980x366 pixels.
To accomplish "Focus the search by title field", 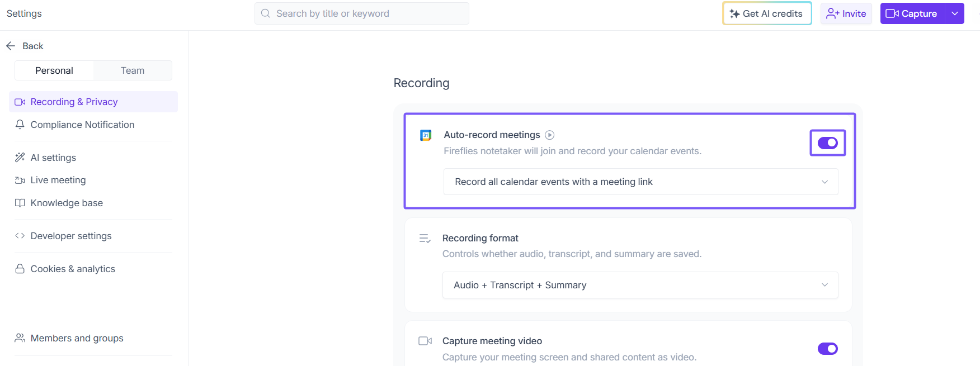I will (x=369, y=13).
